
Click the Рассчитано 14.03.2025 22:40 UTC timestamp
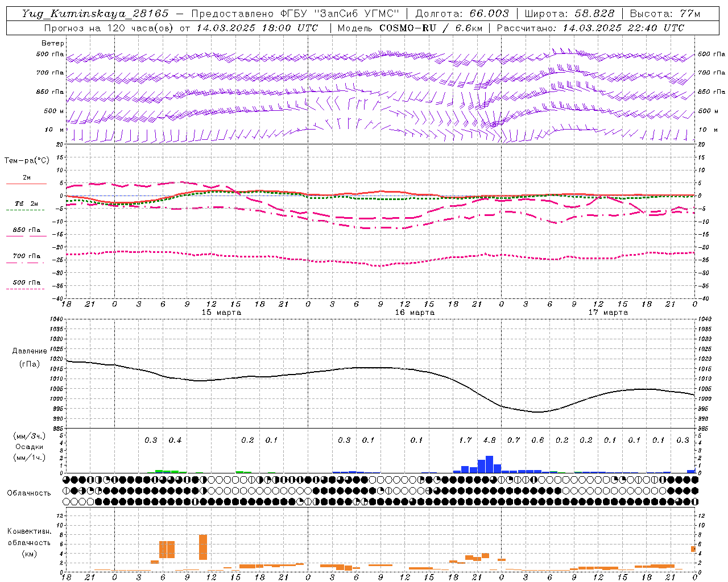(x=590, y=28)
